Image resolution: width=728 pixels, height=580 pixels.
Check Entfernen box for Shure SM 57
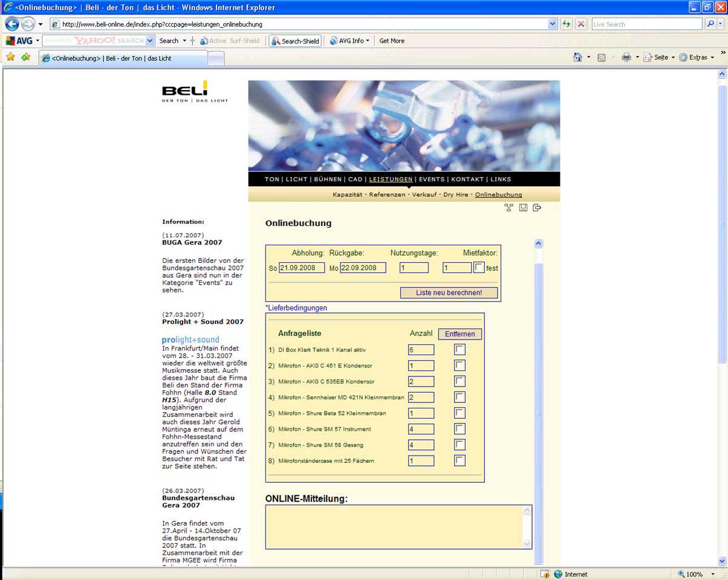coord(460,429)
